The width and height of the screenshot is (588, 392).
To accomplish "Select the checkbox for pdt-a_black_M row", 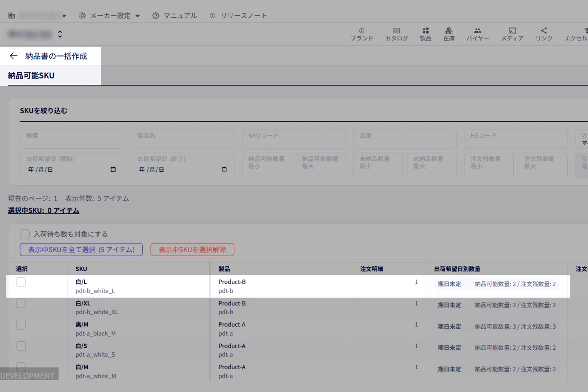I will (21, 325).
